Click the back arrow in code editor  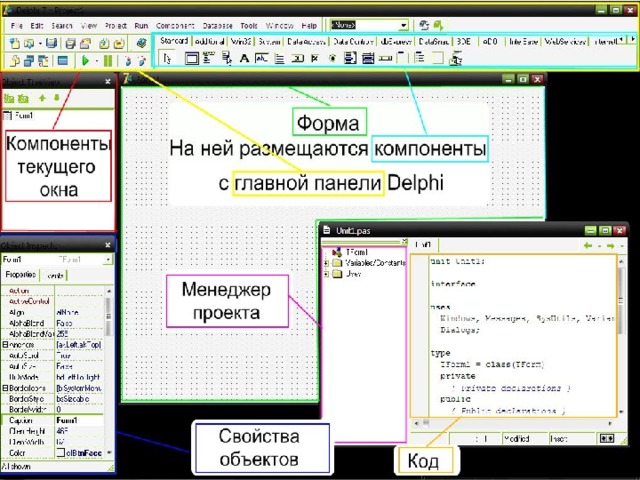point(587,244)
